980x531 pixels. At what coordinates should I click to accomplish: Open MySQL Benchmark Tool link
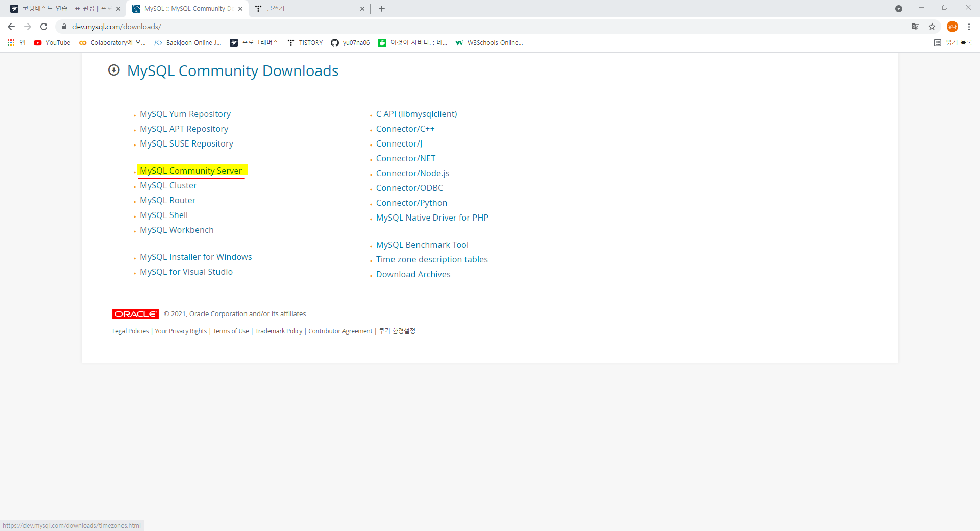pos(422,245)
